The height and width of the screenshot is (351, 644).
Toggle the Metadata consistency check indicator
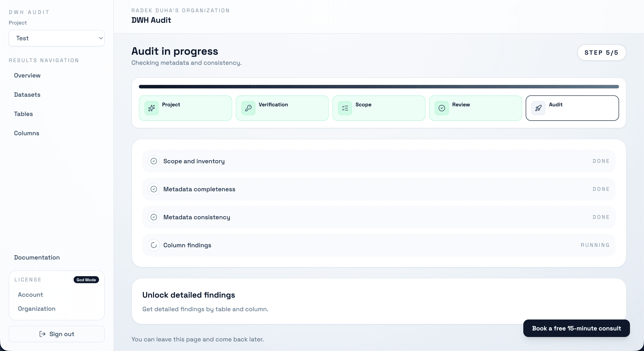click(154, 217)
